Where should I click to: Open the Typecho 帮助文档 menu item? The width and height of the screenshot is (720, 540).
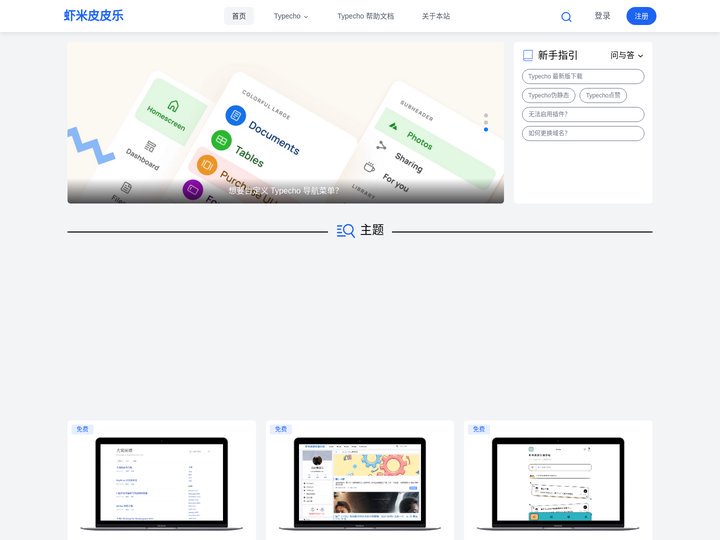(366, 16)
